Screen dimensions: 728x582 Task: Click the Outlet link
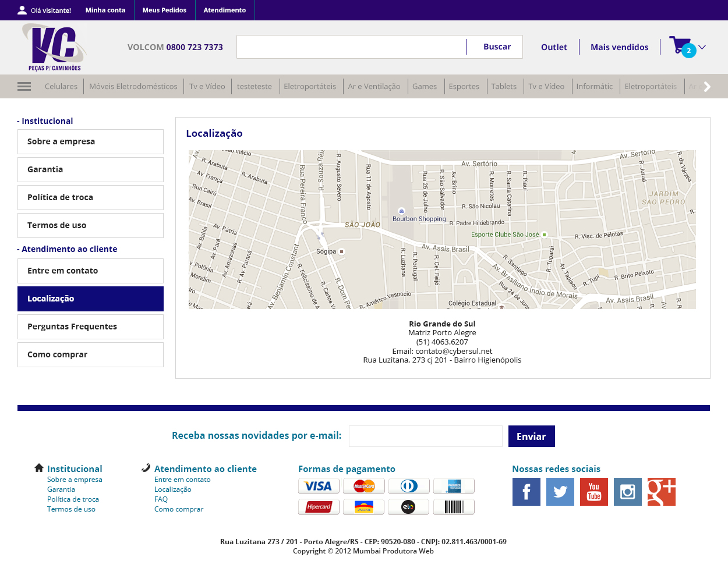pyautogui.click(x=553, y=47)
